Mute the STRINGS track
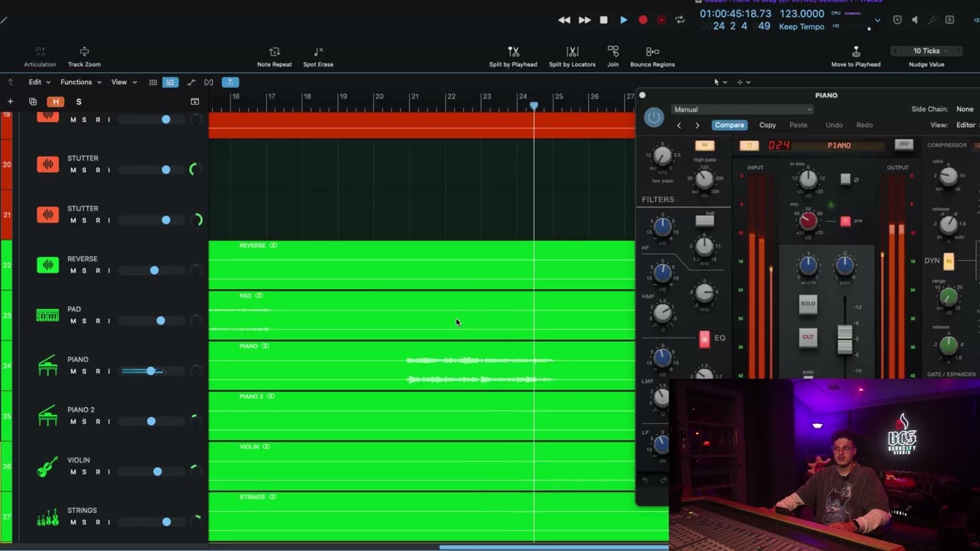 tap(73, 523)
